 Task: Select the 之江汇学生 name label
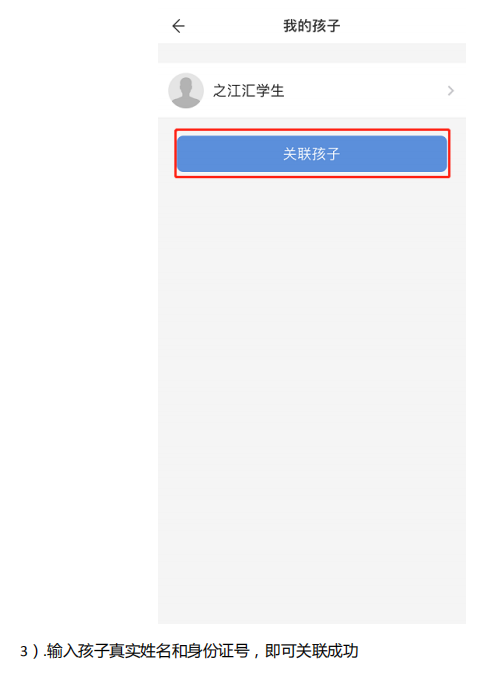pos(248,91)
